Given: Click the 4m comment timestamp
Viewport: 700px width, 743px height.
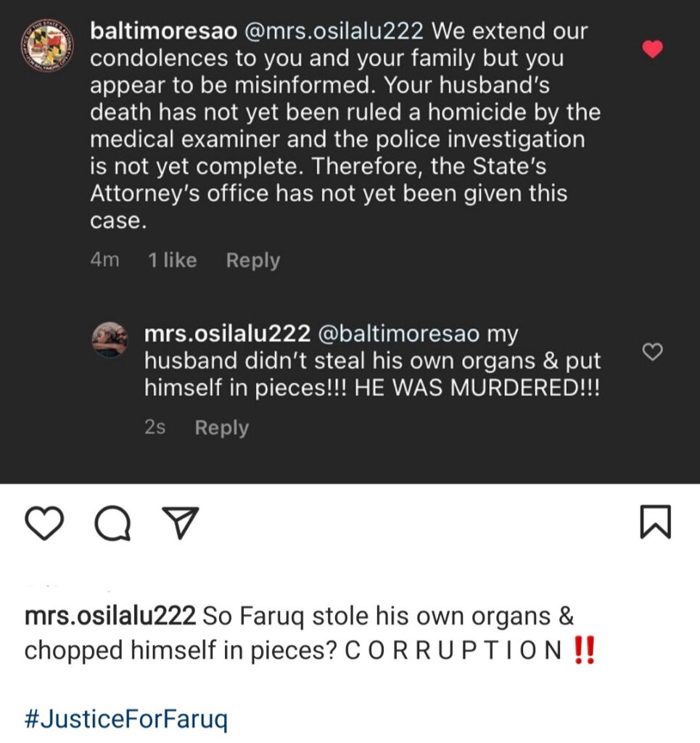Looking at the screenshot, I should click(104, 260).
